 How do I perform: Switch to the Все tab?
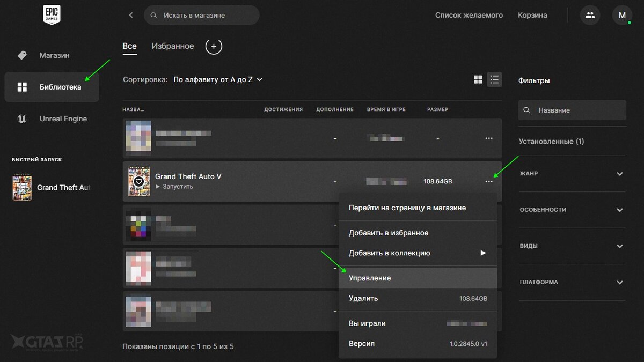pos(129,46)
